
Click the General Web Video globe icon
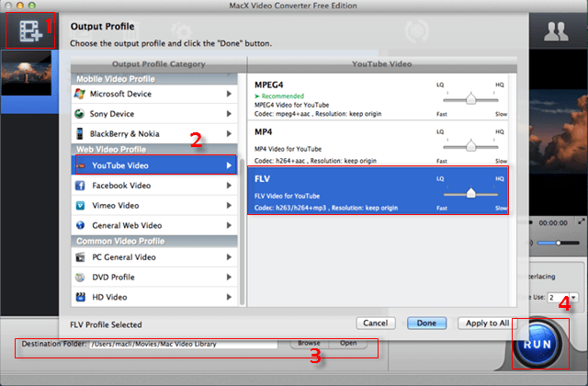pyautogui.click(x=80, y=225)
